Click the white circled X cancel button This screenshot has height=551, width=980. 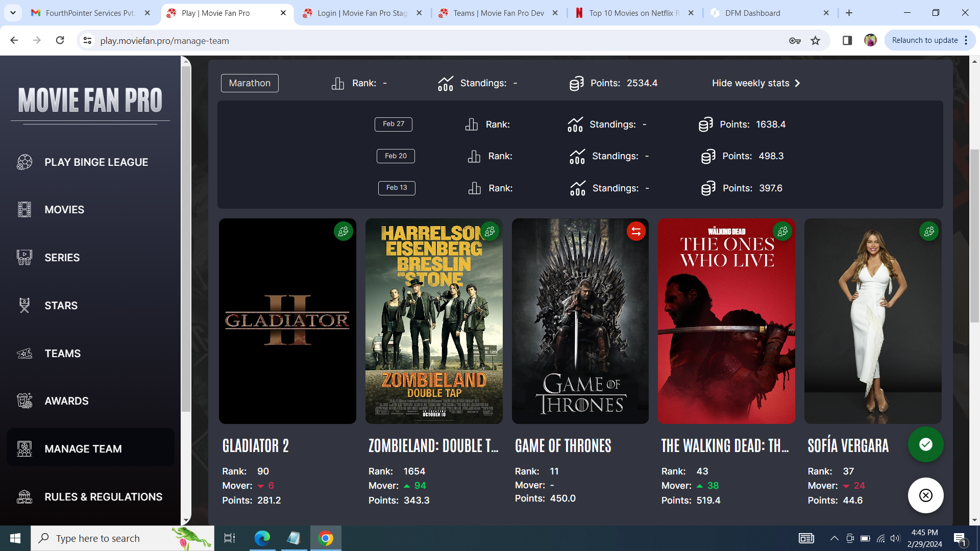[925, 495]
